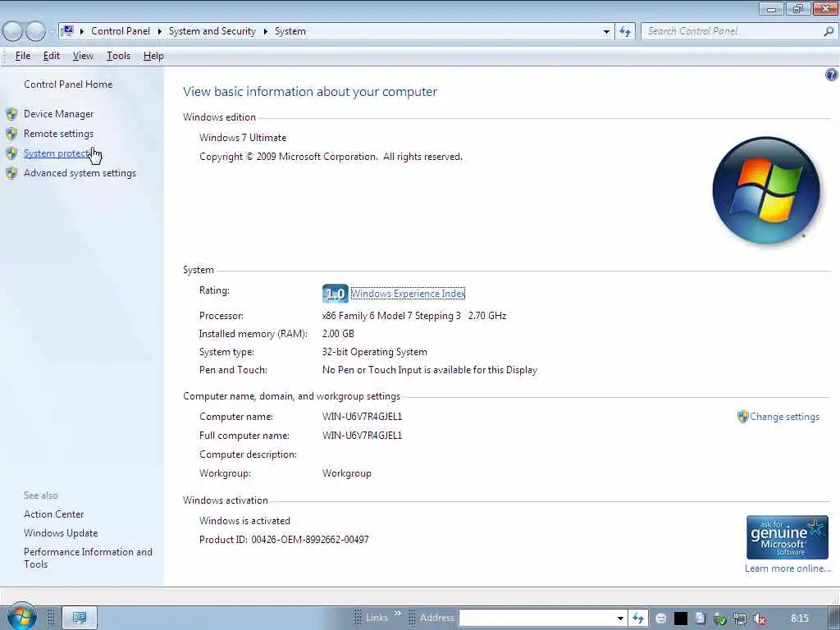Open Action Center link
The height and width of the screenshot is (630, 840).
[53, 514]
